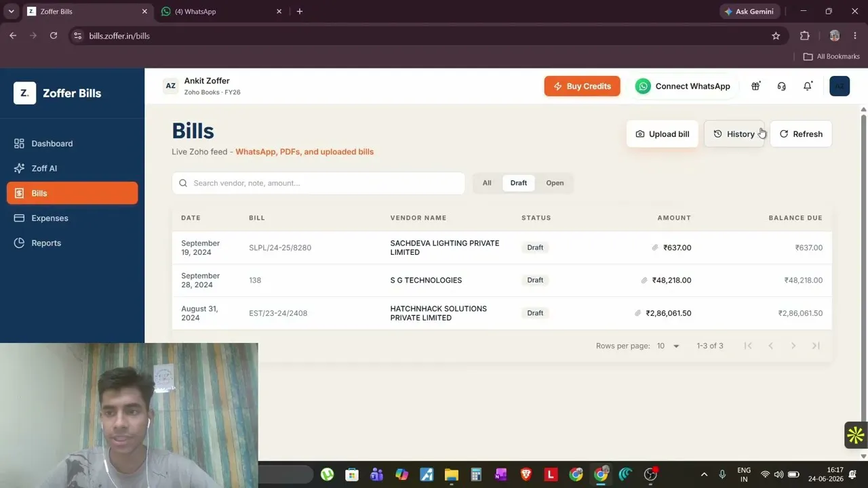Open the Rows per page dropdown
Viewport: 868px width, 488px height.
pos(668,346)
